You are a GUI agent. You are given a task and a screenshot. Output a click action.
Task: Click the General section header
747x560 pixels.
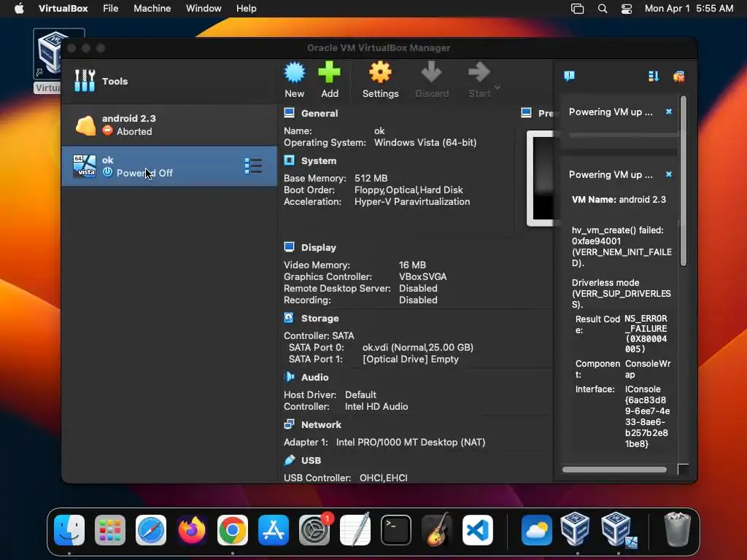coord(320,113)
